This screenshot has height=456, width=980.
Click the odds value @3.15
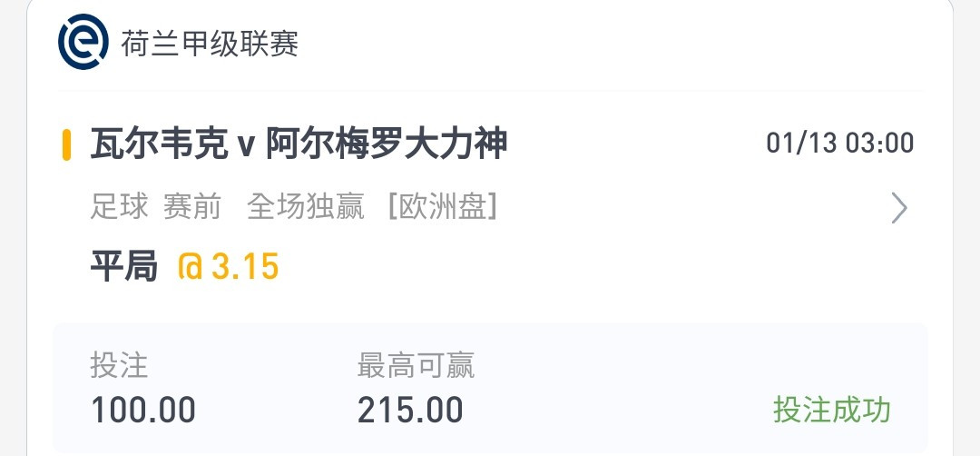[x=228, y=266]
